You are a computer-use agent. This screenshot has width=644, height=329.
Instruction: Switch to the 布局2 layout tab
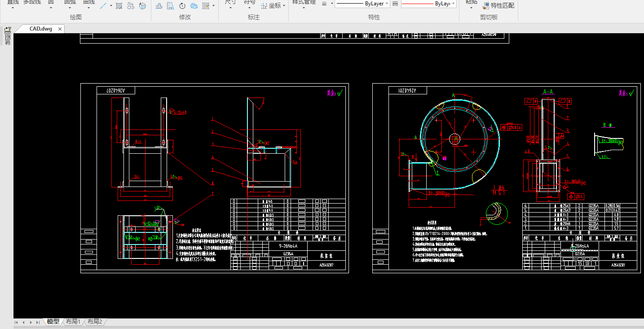point(94,322)
